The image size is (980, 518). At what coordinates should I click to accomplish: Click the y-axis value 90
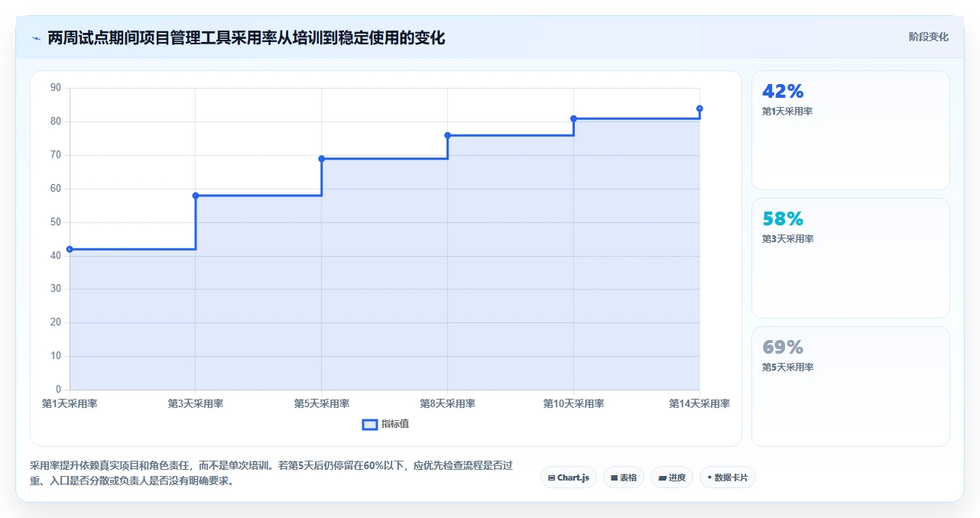(56, 88)
